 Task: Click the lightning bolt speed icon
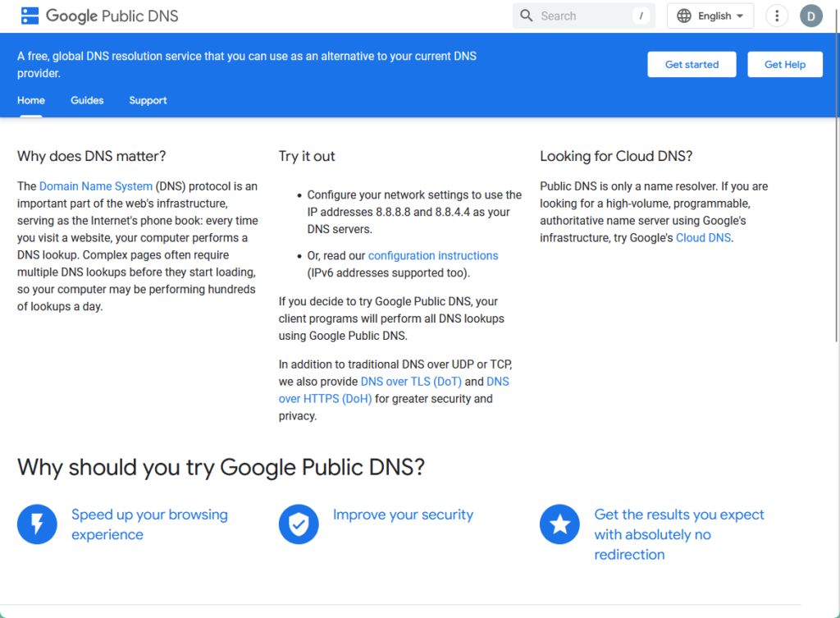pyautogui.click(x=37, y=524)
